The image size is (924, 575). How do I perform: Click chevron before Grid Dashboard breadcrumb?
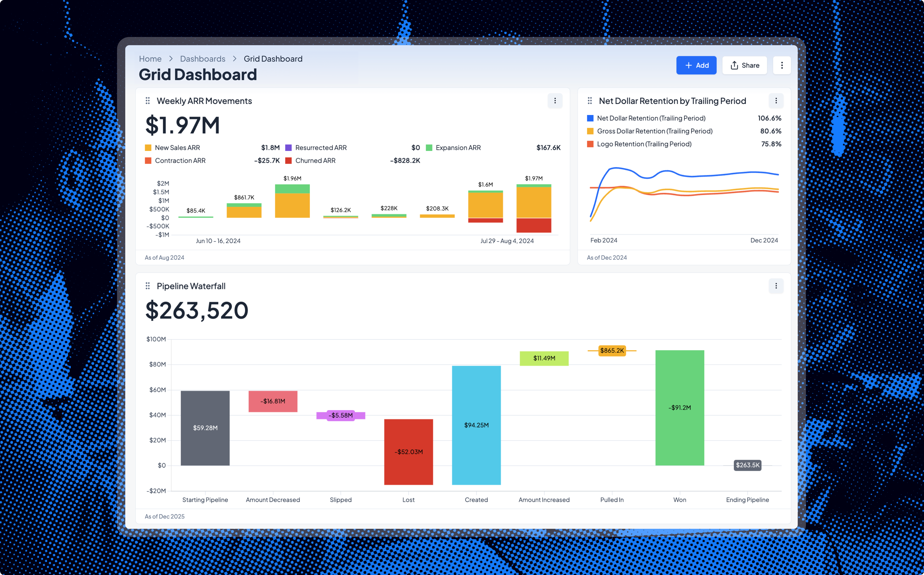(235, 59)
